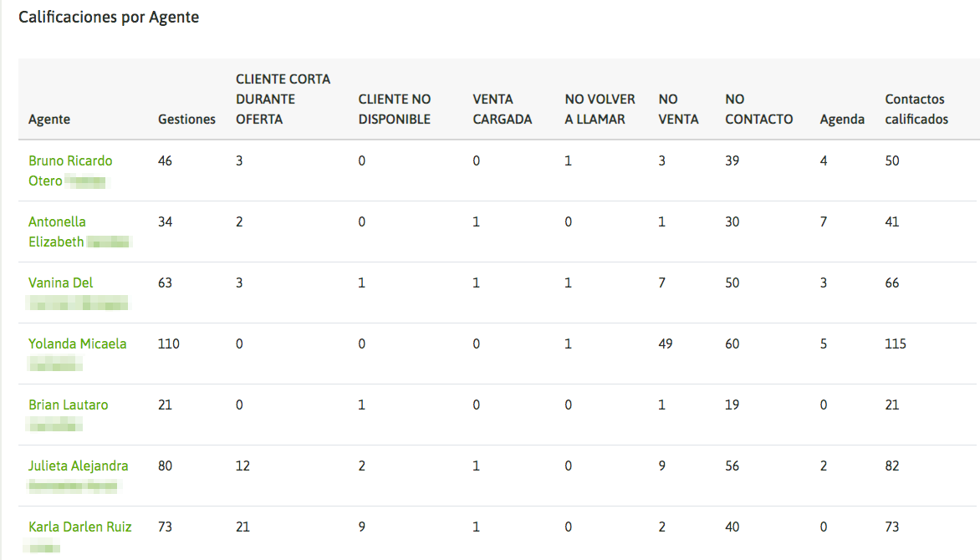980x560 pixels.
Task: Click the CLIENTE CORTA DURANTE OFERTA header
Action: tap(283, 99)
